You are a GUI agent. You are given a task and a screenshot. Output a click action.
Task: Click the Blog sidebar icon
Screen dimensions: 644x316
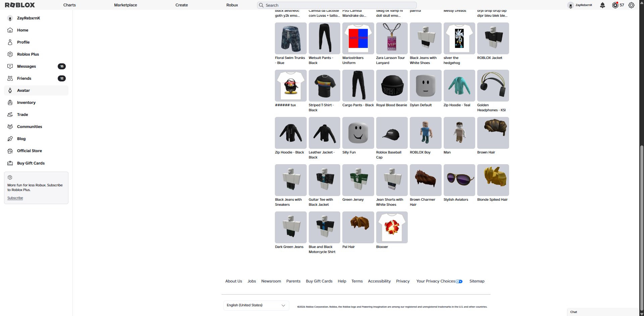10,139
